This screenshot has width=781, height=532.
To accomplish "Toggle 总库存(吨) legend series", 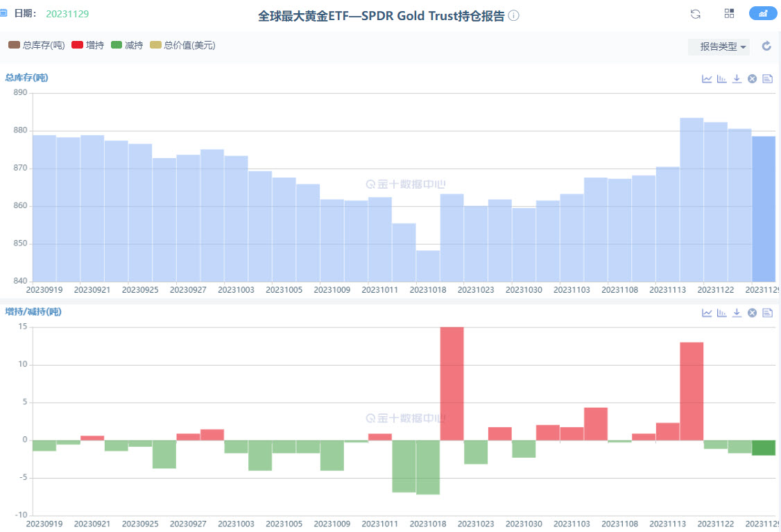I will 36,45.
